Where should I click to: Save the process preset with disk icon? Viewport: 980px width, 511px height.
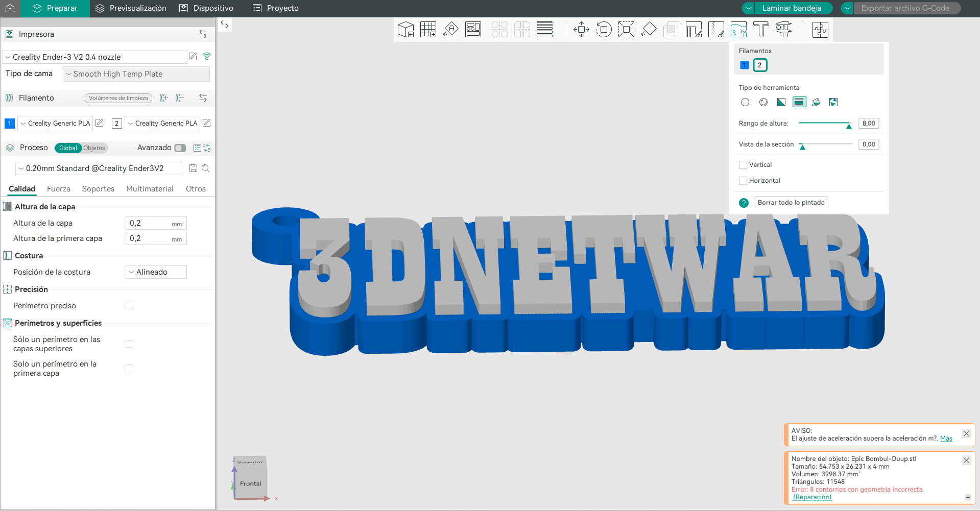[193, 168]
